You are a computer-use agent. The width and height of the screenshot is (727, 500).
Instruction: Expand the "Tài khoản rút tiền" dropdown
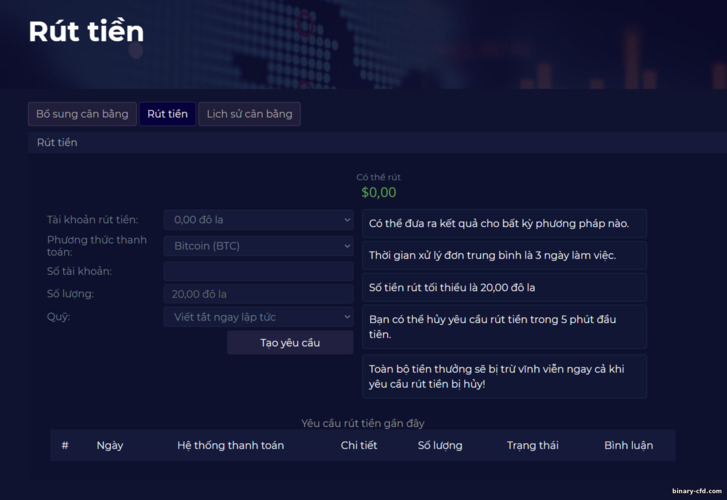click(x=258, y=219)
